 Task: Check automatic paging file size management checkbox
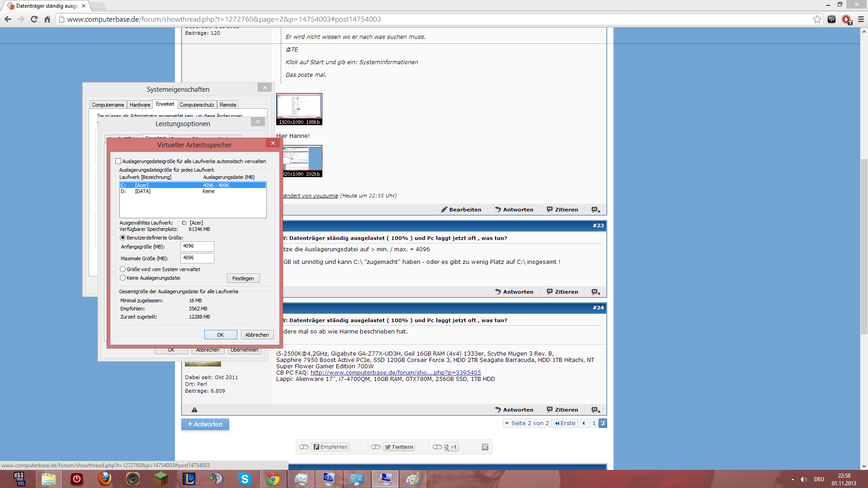coord(118,161)
